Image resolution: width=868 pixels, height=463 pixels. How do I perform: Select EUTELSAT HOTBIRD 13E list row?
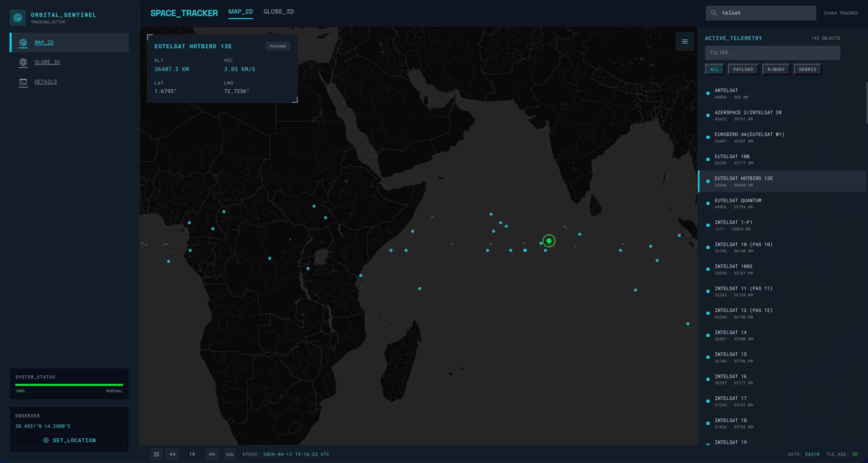(782, 181)
